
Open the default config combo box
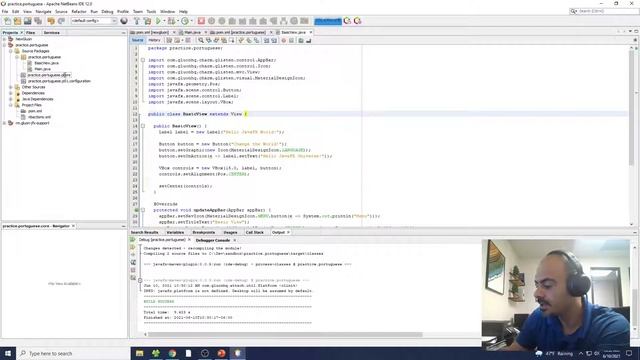tap(94, 21)
